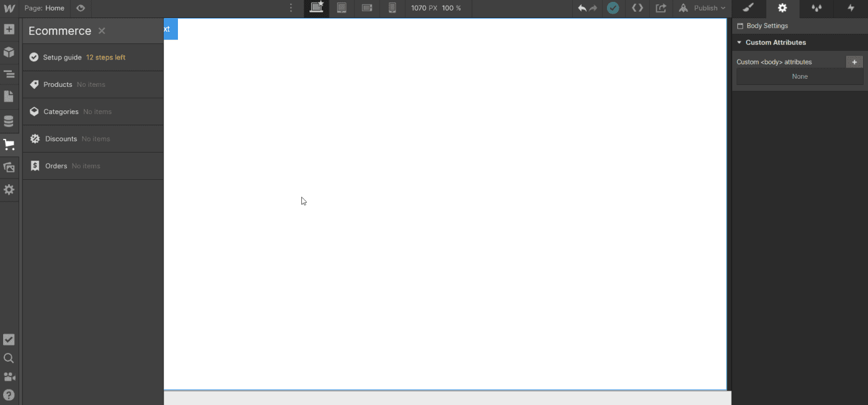
Task: Switch to mobile portrait breakpoint
Action: click(x=392, y=8)
